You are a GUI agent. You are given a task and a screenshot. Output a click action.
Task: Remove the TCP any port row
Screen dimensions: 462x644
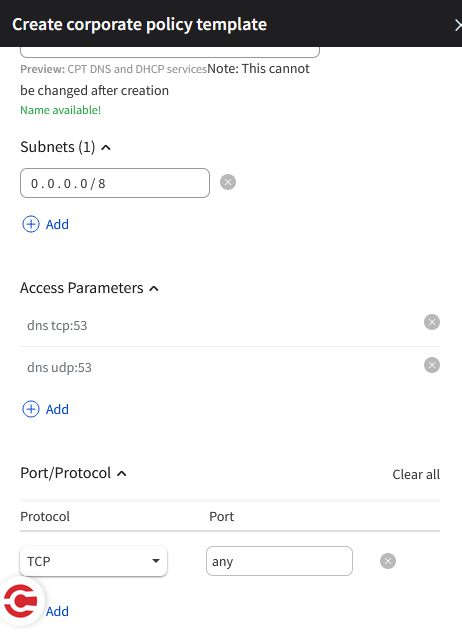(388, 561)
